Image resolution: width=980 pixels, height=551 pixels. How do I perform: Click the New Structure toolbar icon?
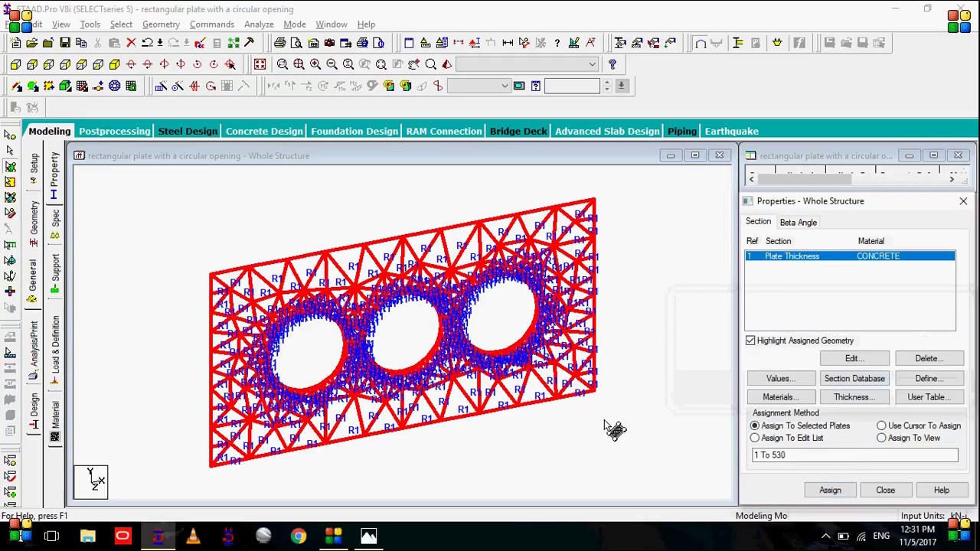(15, 43)
